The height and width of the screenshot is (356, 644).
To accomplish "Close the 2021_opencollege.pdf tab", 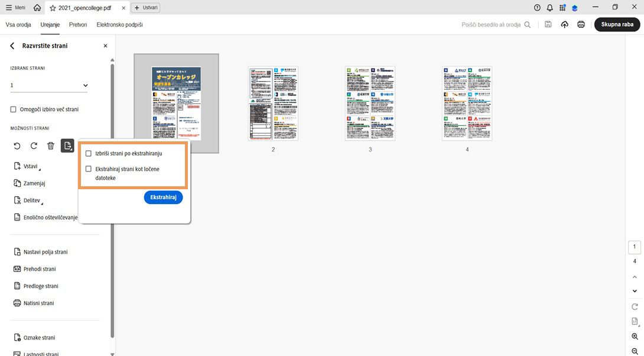I will (123, 8).
